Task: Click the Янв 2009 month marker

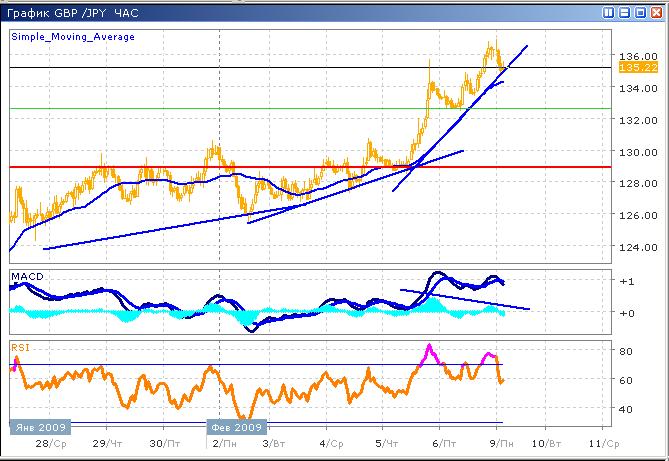Action: 37,425
